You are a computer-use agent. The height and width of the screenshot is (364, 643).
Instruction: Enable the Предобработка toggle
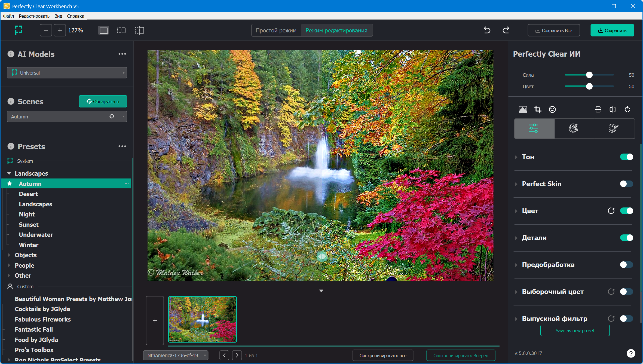click(626, 265)
